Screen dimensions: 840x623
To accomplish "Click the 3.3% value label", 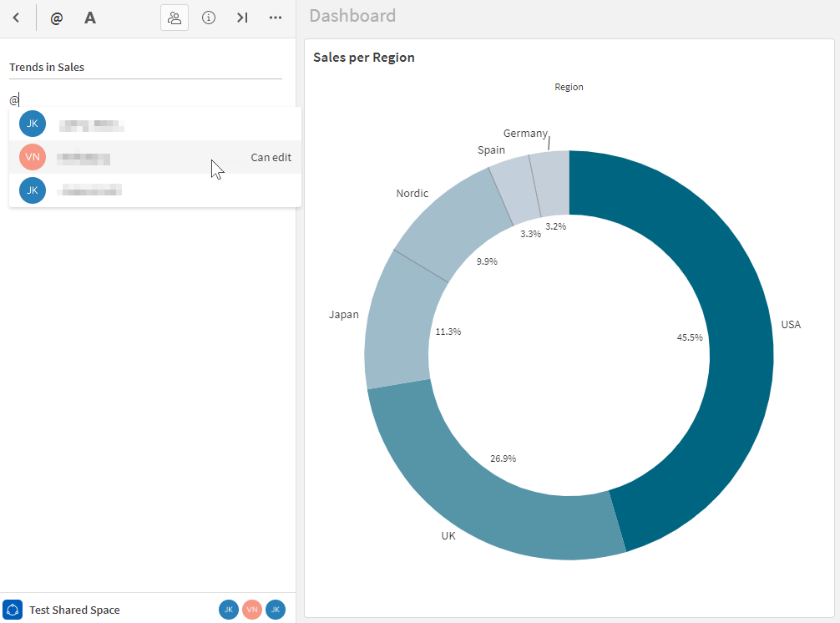I will point(530,234).
